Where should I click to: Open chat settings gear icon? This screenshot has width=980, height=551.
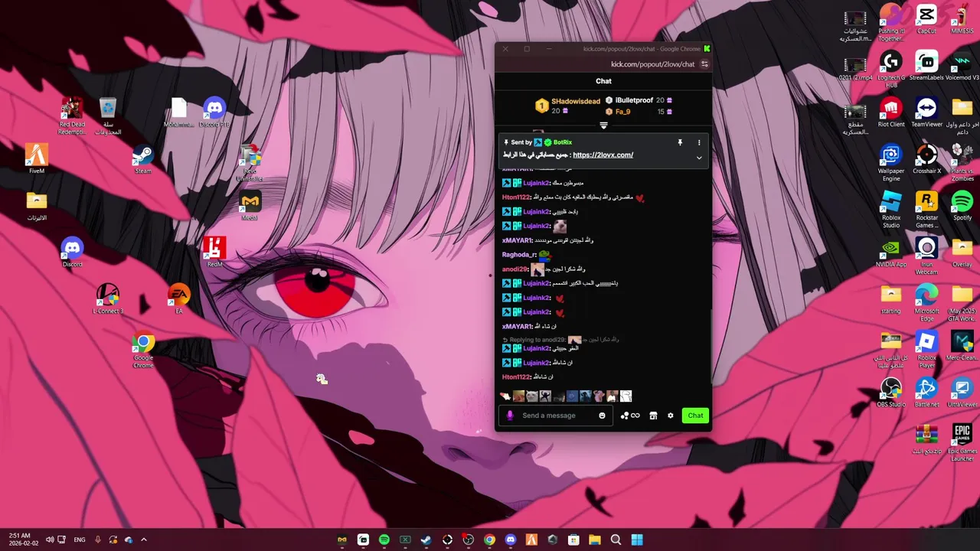pos(671,416)
